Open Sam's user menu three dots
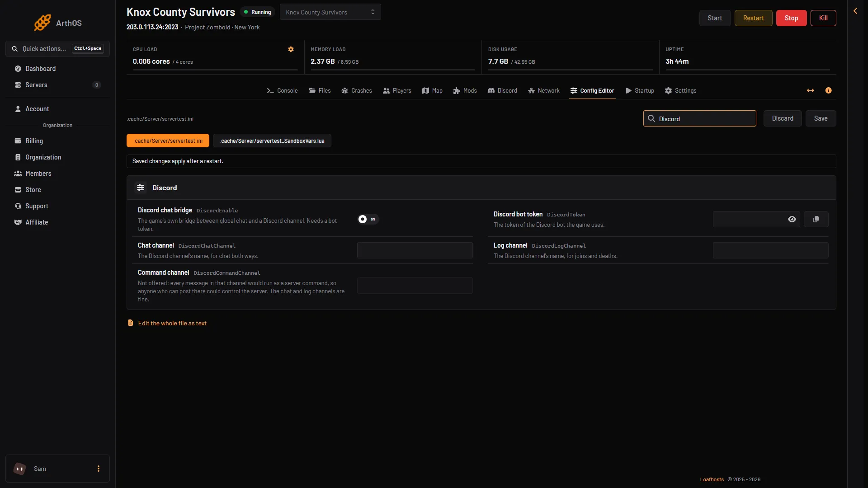868x488 pixels. pos(99,469)
